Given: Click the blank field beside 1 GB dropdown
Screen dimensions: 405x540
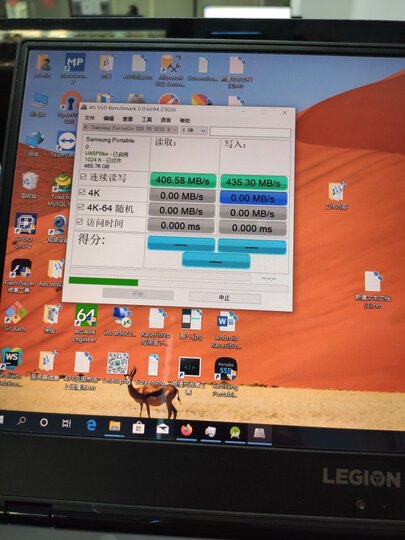Looking at the screenshot, I should tap(250, 132).
